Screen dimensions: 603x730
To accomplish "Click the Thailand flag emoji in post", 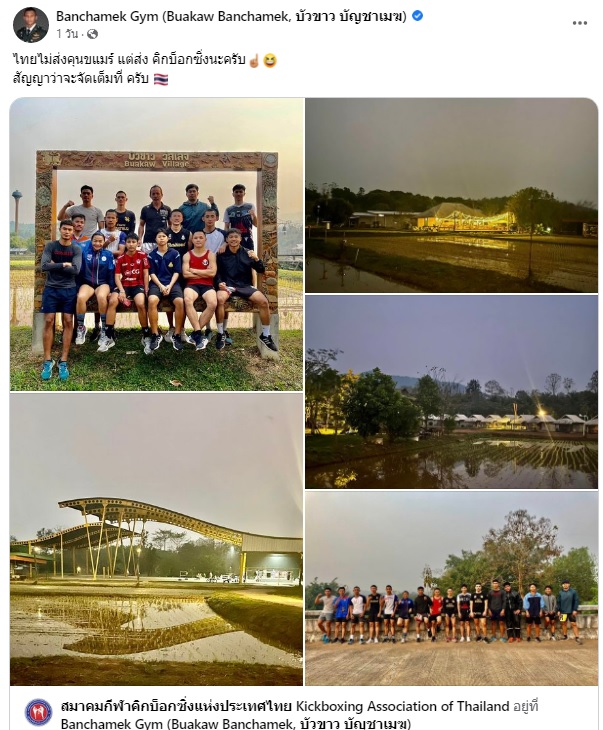I will click(161, 79).
